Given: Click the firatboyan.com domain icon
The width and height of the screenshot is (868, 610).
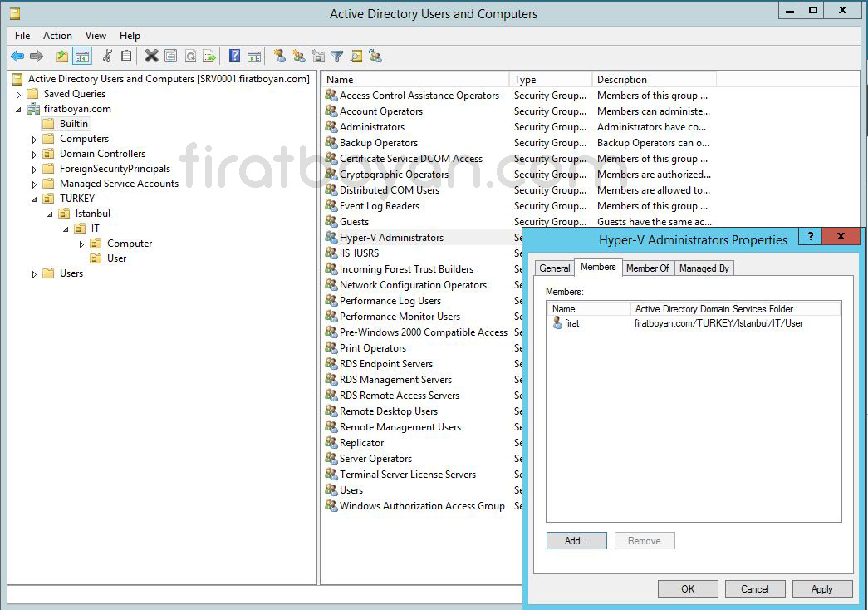Looking at the screenshot, I should pos(34,109).
